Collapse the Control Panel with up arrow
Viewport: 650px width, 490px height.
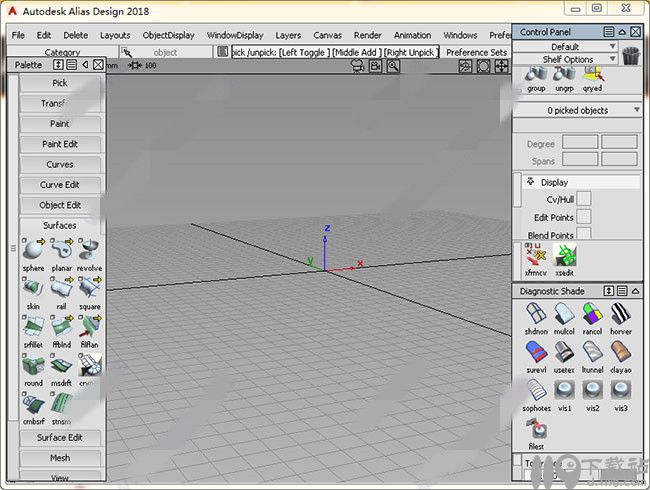coord(622,32)
